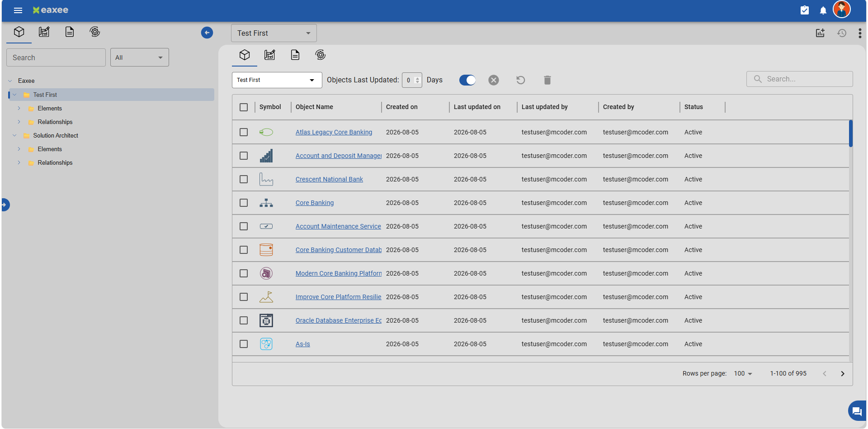
Task: Open the Test First dropdown beside Objects Last Updated
Action: click(x=277, y=80)
